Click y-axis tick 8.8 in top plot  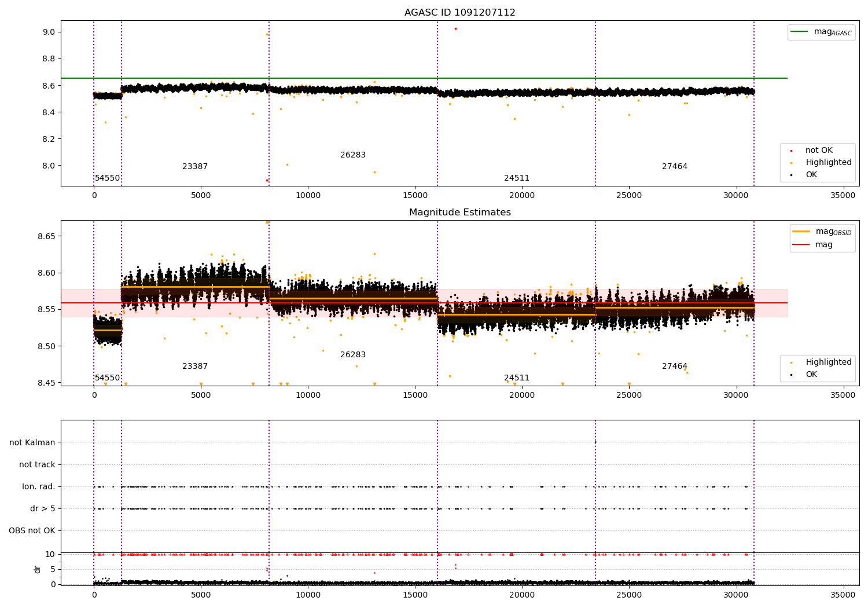tap(49, 59)
